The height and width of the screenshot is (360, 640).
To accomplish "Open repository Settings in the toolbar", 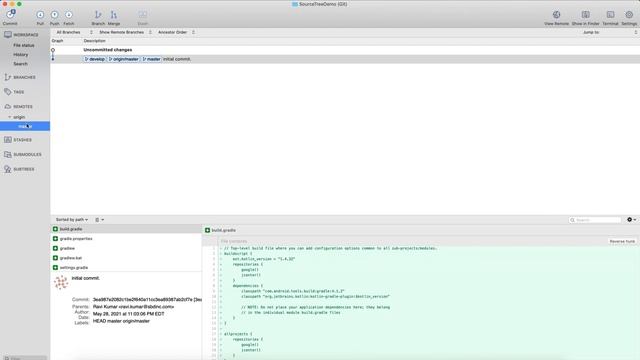I will [629, 17].
